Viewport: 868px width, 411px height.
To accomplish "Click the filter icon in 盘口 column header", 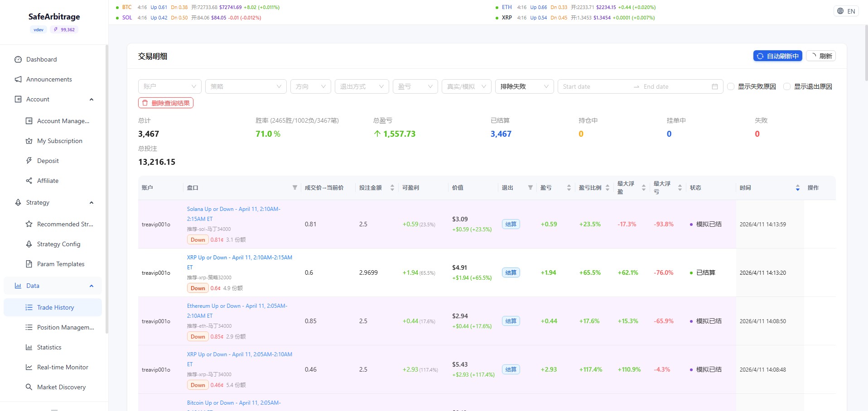I will (x=294, y=187).
